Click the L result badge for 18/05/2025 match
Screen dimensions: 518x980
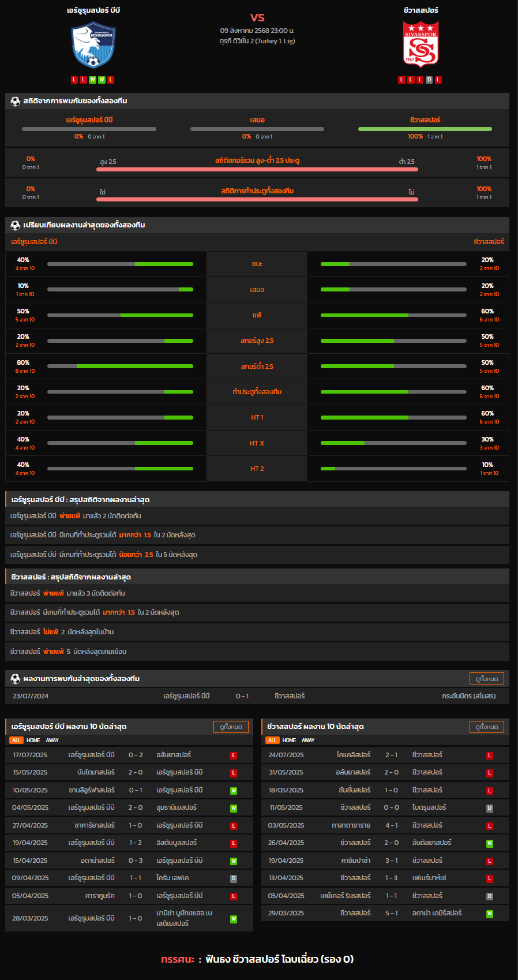(490, 791)
